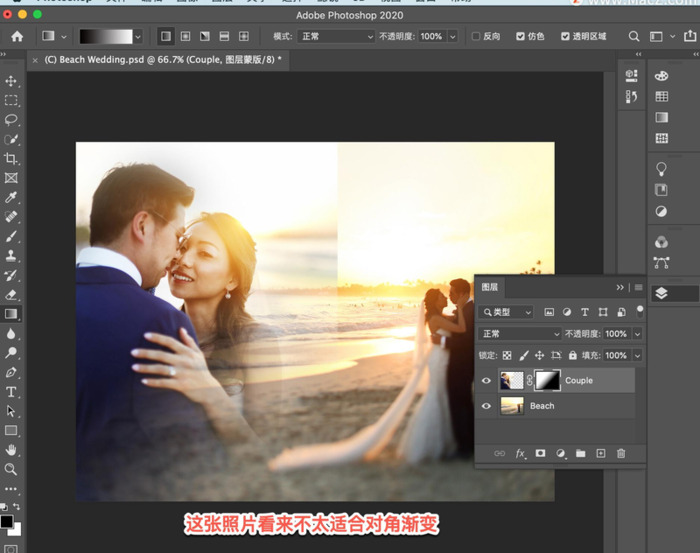Screen dimensions: 700x553
Task: Hide the Couple layer
Action: pos(487,381)
